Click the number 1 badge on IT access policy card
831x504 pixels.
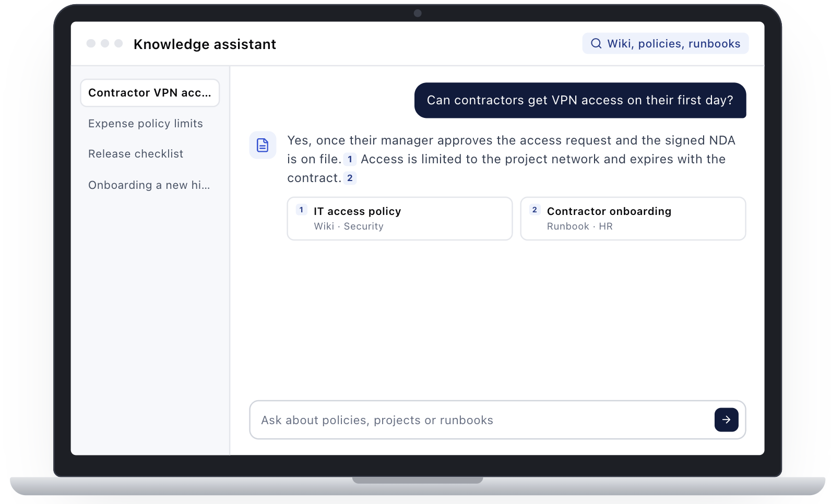point(301,210)
